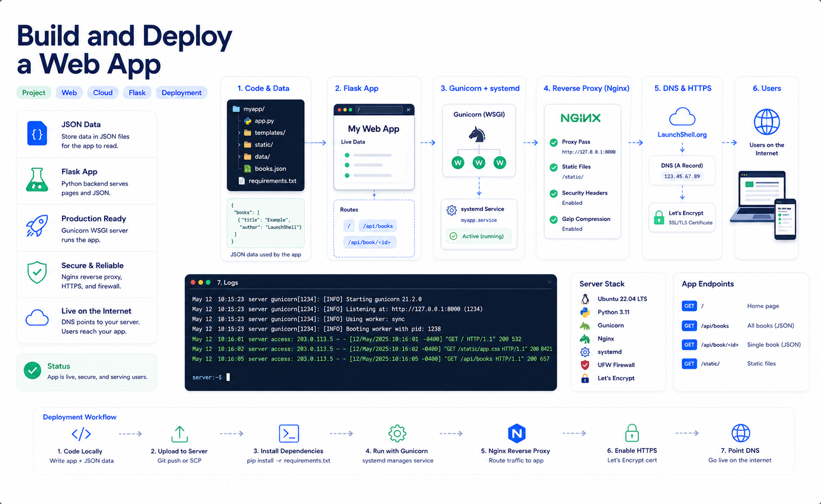Click the Point DNS globe icon
The image size is (821, 504).
[740, 433]
